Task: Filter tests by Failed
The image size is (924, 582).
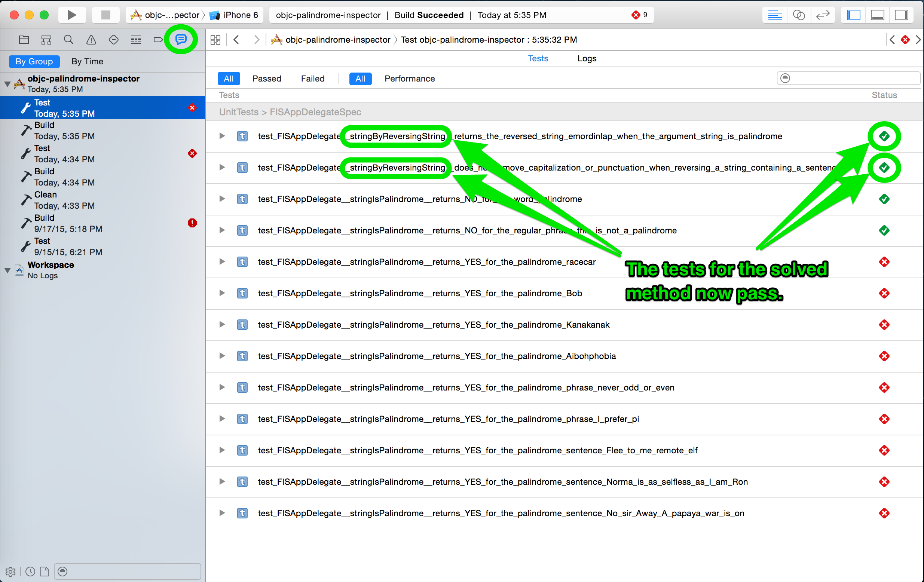Action: click(312, 79)
